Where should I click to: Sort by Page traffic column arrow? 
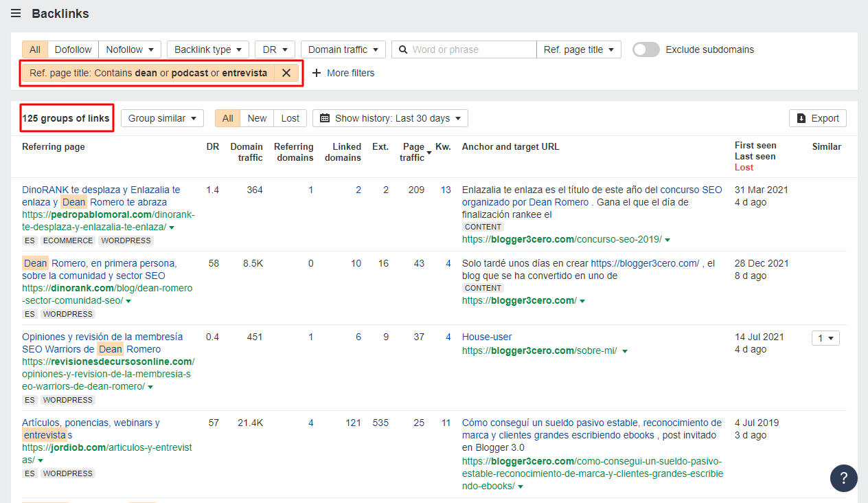coord(430,153)
